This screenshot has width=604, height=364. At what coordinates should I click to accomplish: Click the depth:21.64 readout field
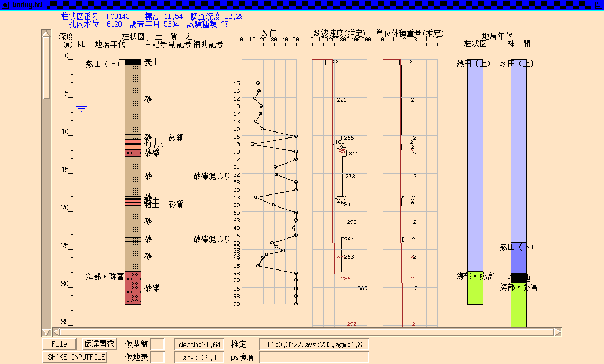click(x=199, y=344)
